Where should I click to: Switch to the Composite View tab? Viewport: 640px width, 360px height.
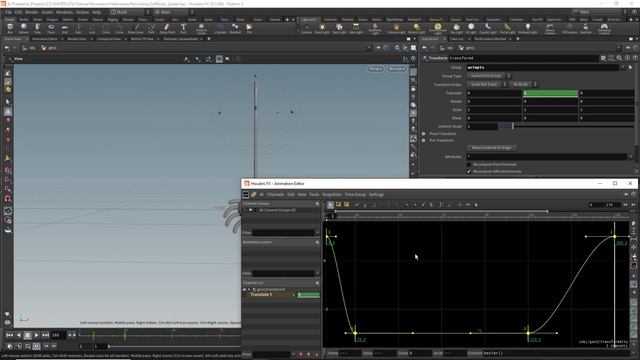click(x=109, y=39)
